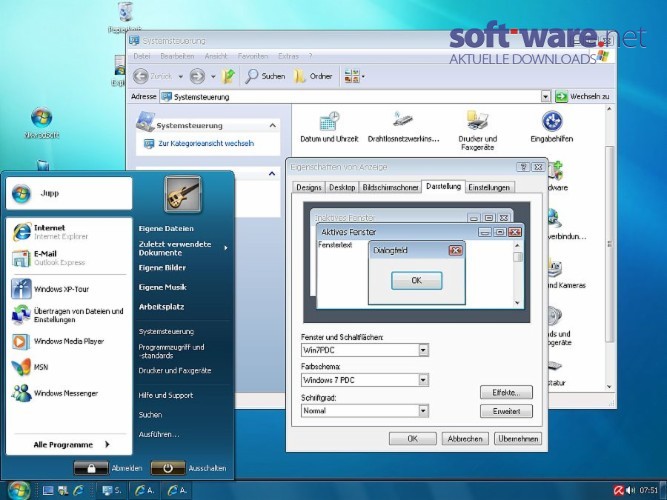
Task: Click the Ausschalten power button
Action: tap(168, 468)
